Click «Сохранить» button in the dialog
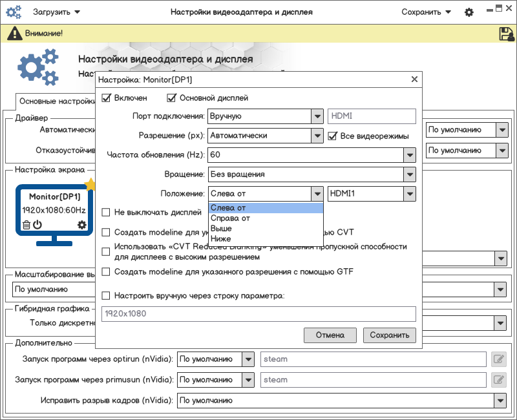 click(x=389, y=335)
